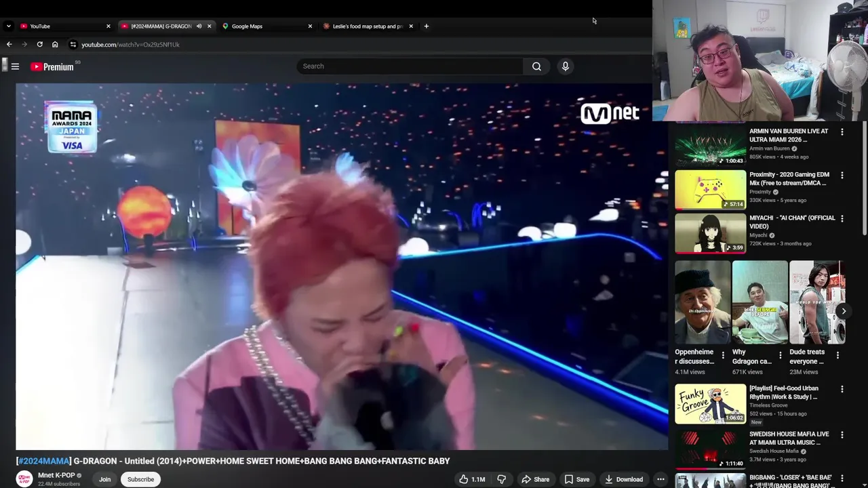Open Swedish House Mafia Ultra Miami thumbnail
Viewport: 868px width, 488px height.
tap(710, 449)
